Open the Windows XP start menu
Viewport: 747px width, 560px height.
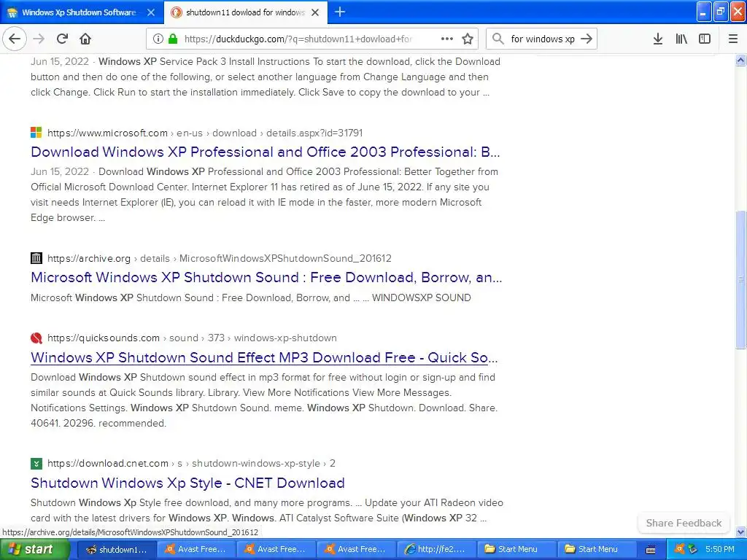coord(35,549)
